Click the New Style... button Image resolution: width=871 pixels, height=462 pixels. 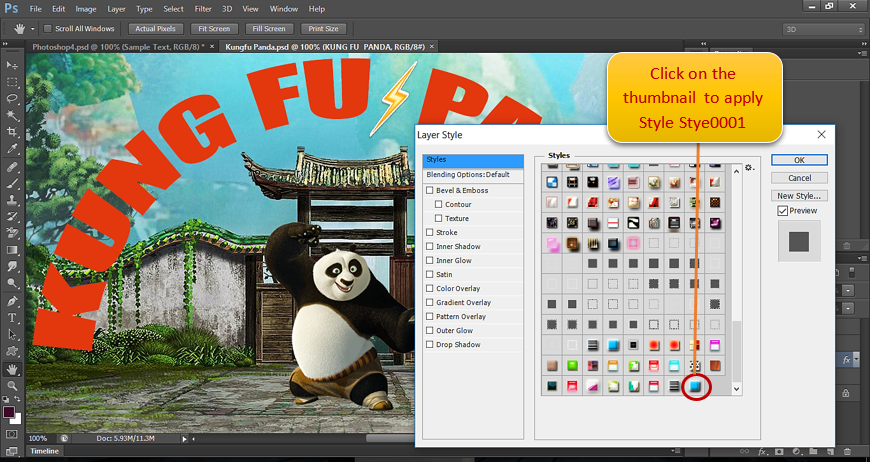point(799,195)
